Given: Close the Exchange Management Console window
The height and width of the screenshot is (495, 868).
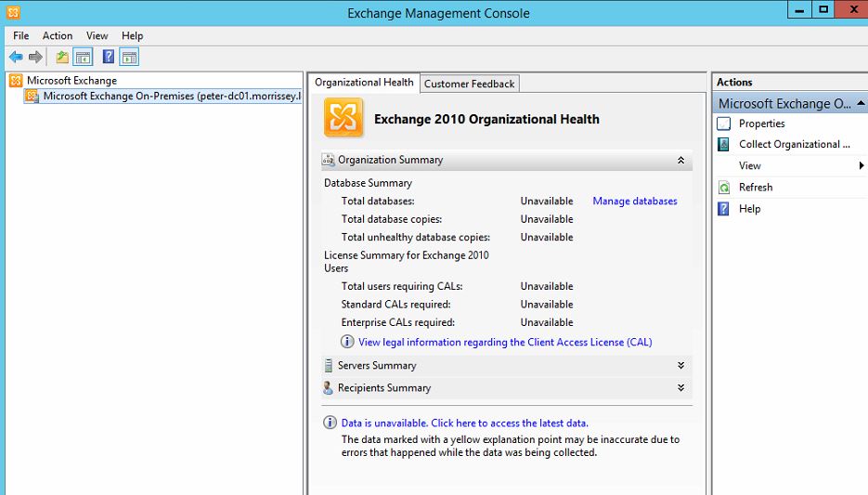Looking at the screenshot, I should (852, 9).
